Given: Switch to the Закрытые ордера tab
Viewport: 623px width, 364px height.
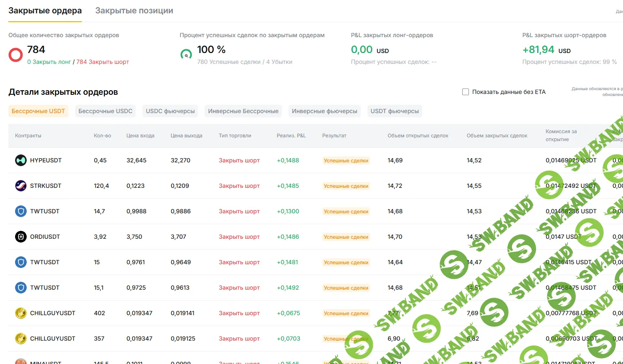Looking at the screenshot, I should 45,11.
